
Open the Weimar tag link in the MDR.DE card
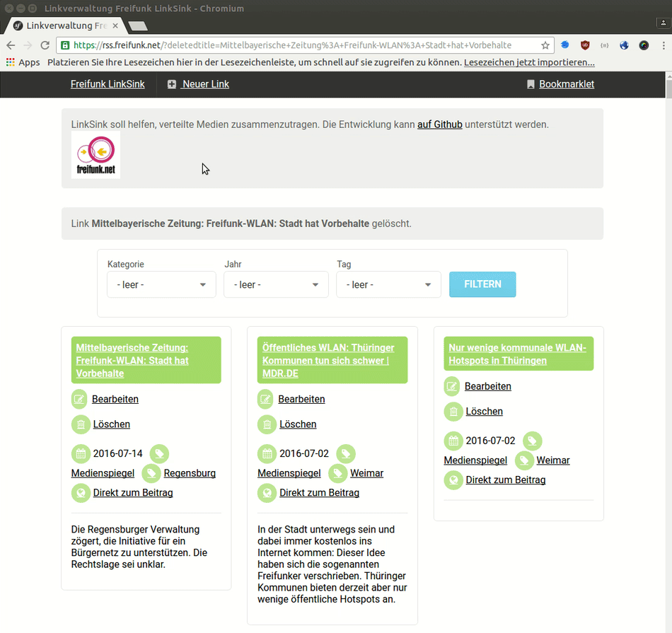click(x=366, y=473)
